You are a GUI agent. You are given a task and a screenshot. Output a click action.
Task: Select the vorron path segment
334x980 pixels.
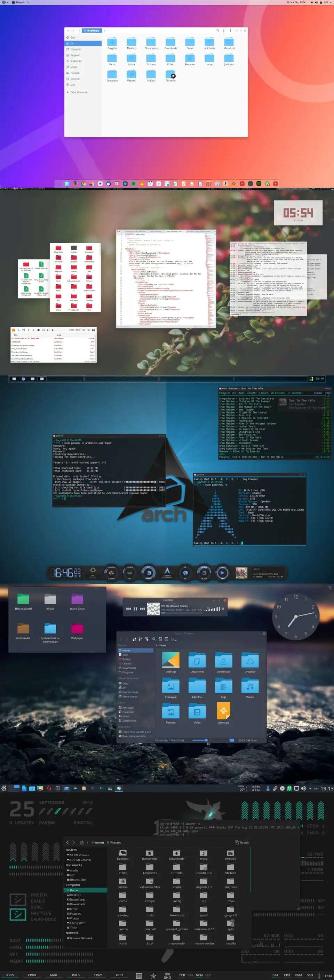[x=98, y=842]
